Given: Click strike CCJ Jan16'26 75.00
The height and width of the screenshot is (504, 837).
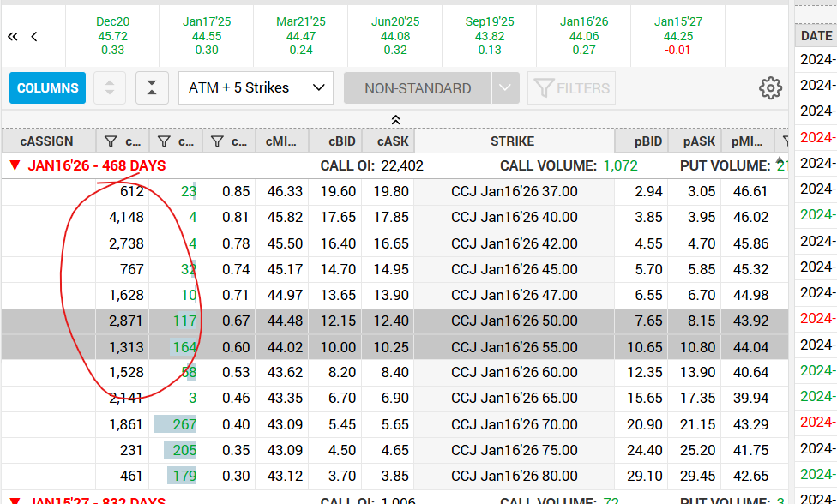Looking at the screenshot, I should click(x=514, y=450).
